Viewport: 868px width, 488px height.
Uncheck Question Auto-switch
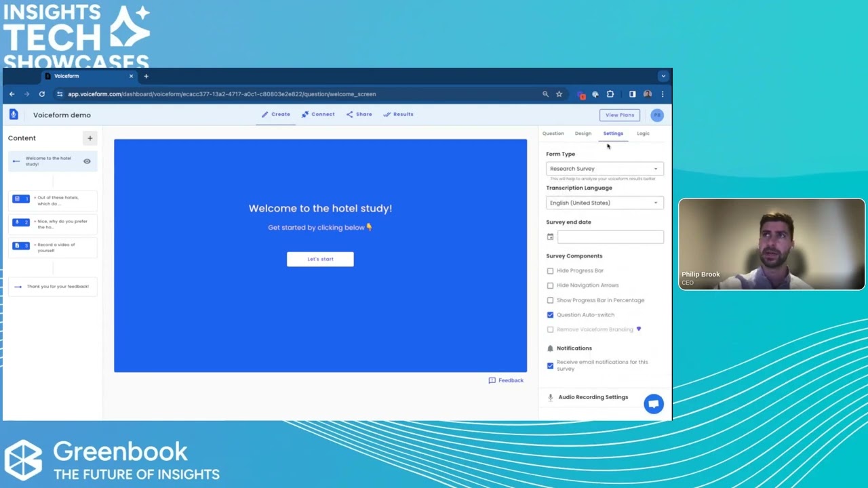click(550, 314)
